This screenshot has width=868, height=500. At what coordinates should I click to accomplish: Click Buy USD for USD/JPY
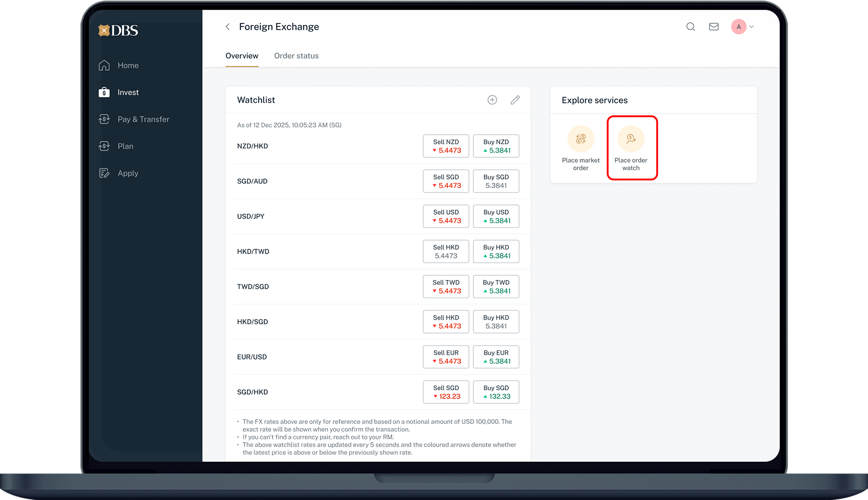496,216
